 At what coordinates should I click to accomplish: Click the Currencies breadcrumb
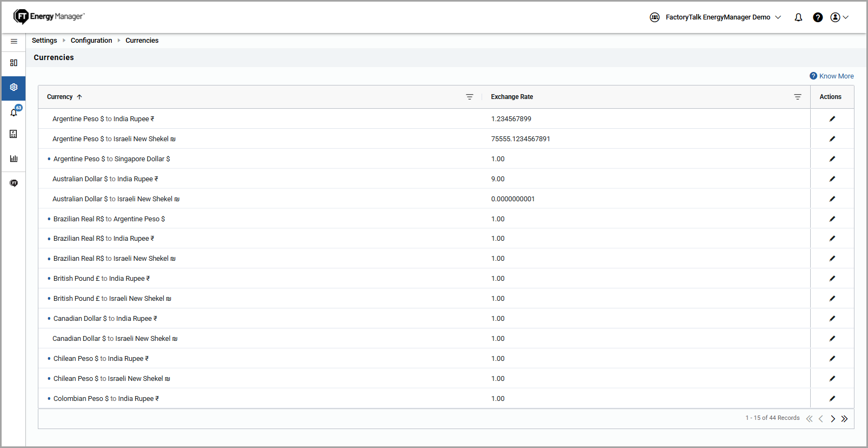[x=142, y=41]
